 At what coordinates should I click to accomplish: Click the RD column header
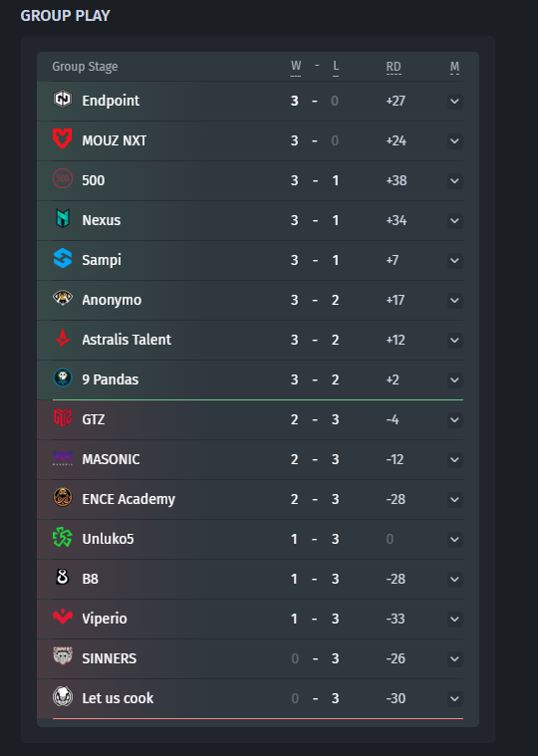[x=394, y=67]
